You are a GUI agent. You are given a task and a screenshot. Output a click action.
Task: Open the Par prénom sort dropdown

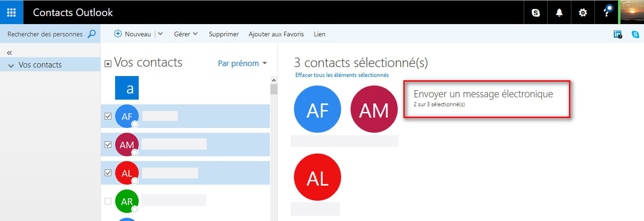(x=243, y=63)
